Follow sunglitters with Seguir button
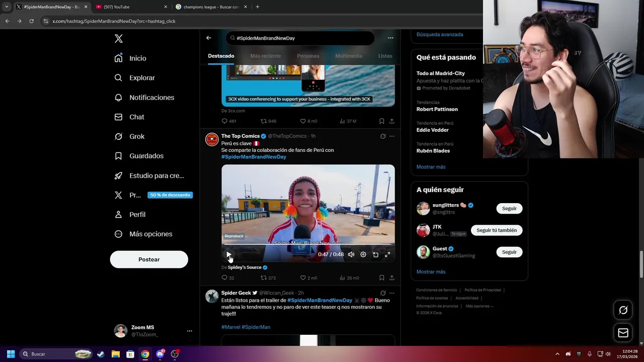This screenshot has width=644, height=362. [x=509, y=209]
